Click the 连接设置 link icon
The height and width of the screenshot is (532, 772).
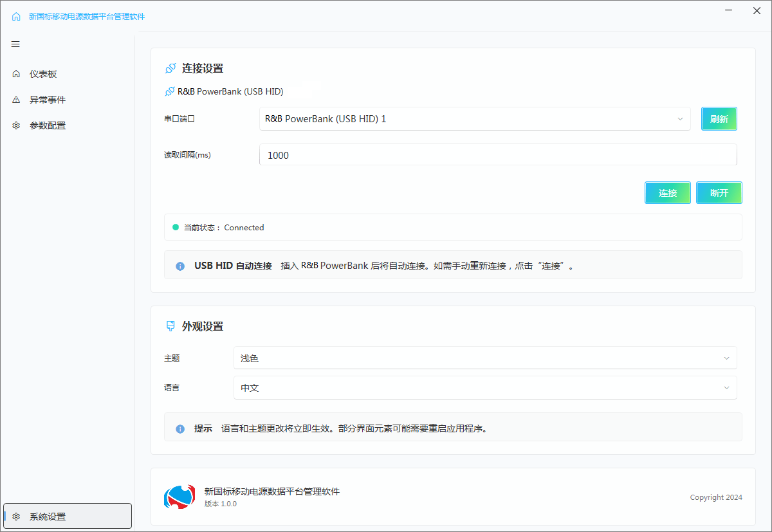point(170,68)
